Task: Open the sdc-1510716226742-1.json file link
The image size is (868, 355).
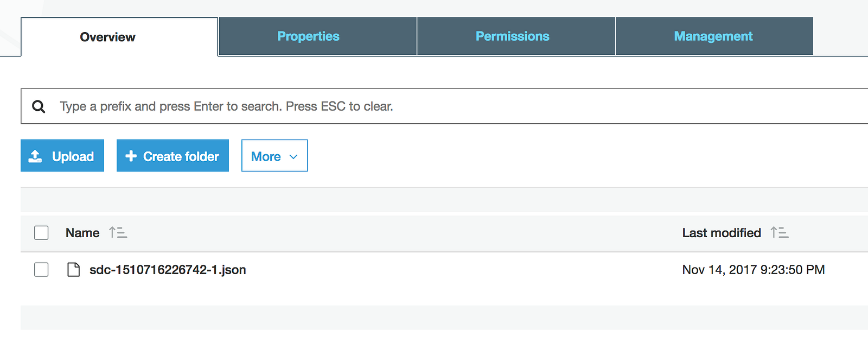Action: click(x=168, y=270)
